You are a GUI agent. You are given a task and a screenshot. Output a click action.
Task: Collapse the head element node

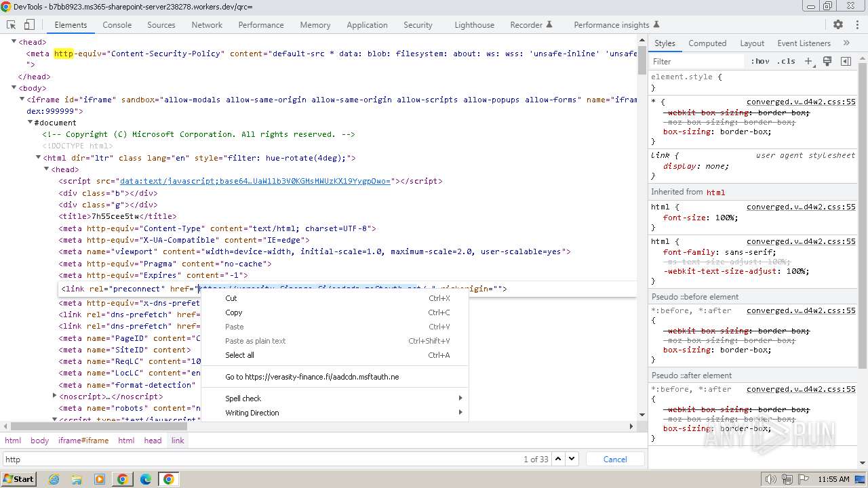click(14, 42)
